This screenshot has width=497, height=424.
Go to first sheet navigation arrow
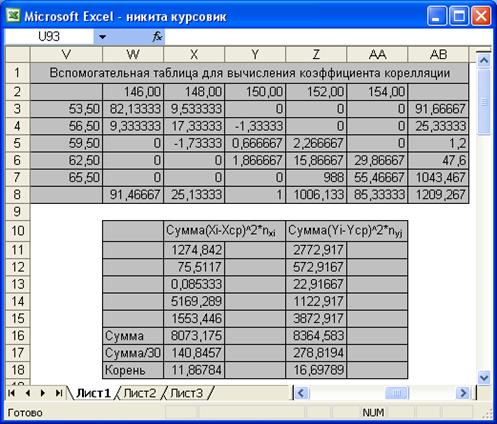tap(11, 393)
